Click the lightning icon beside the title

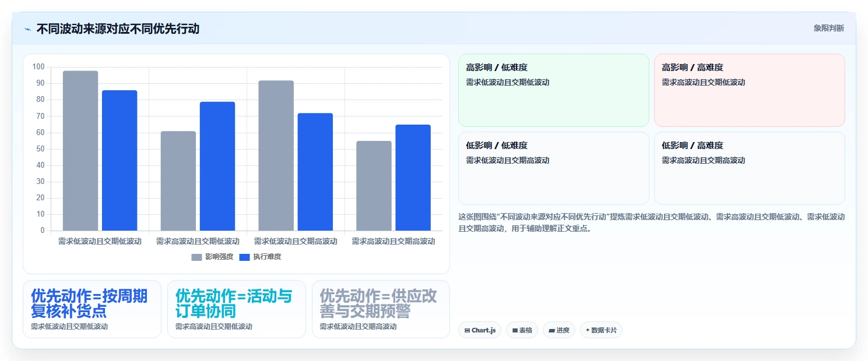(27, 29)
